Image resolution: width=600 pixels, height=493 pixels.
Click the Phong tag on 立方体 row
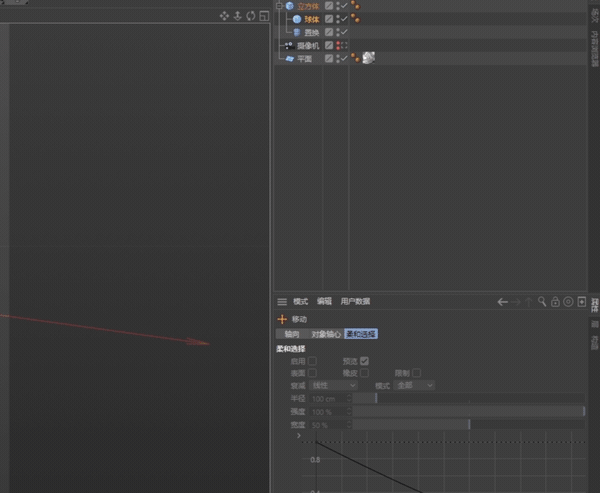click(355, 5)
